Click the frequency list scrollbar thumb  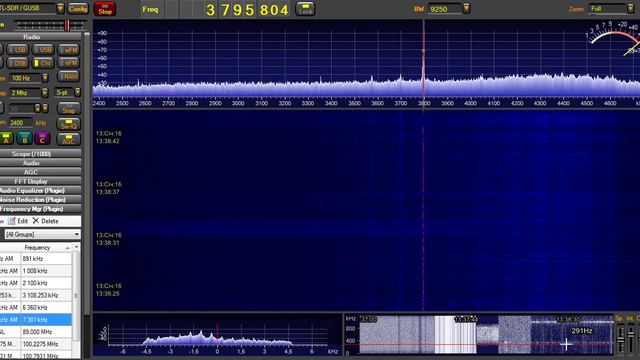pos(76,296)
